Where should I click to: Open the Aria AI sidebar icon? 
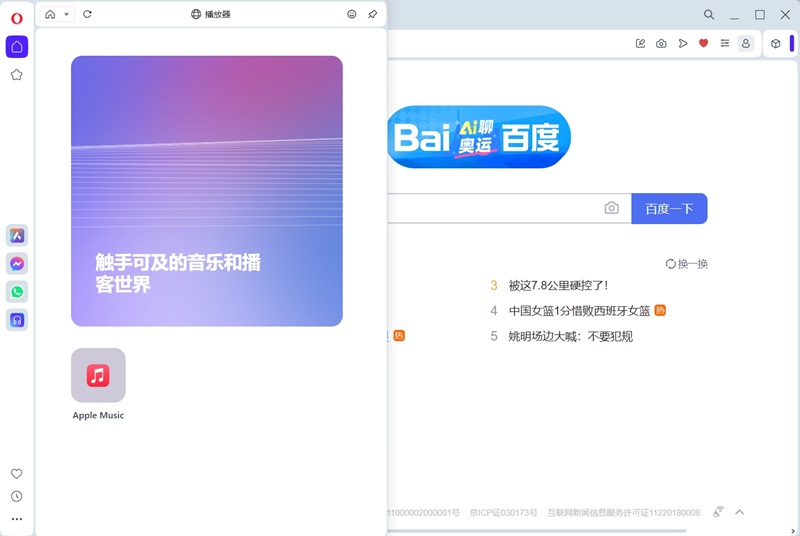coord(17,236)
